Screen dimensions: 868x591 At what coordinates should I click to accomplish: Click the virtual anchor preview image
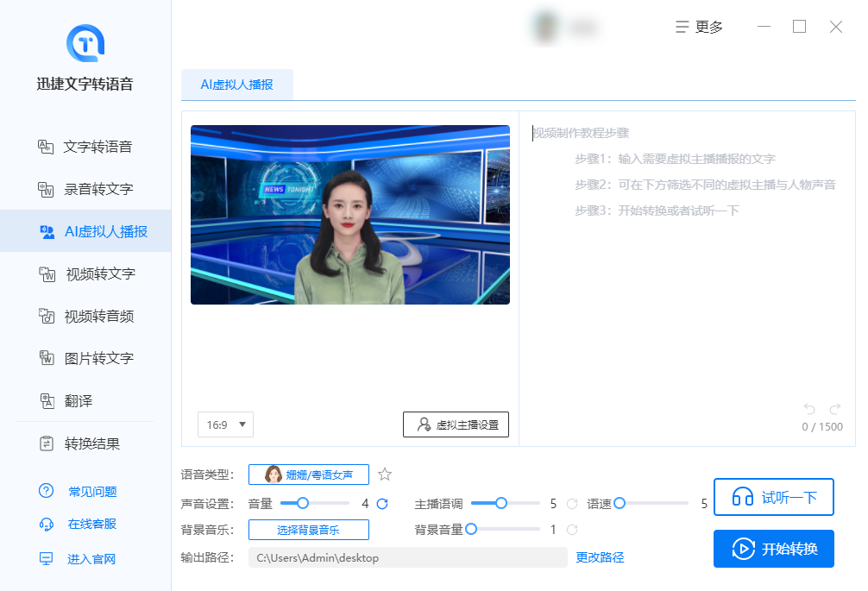coord(349,215)
